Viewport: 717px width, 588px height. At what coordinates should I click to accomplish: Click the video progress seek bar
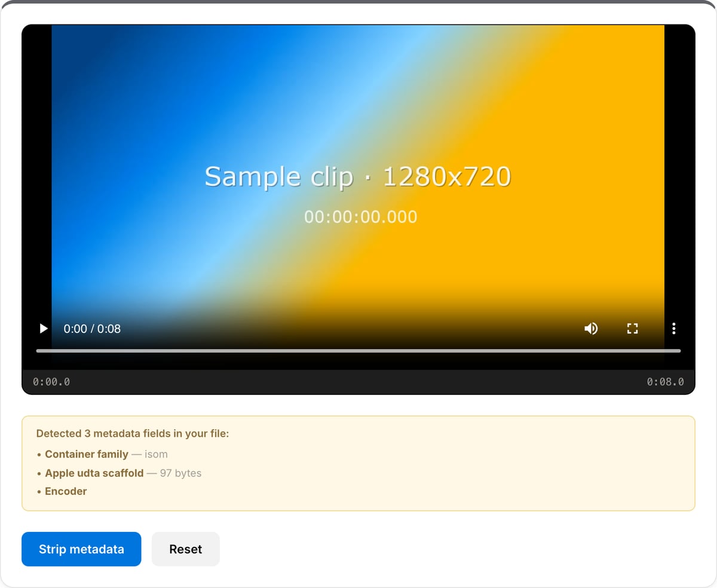358,351
